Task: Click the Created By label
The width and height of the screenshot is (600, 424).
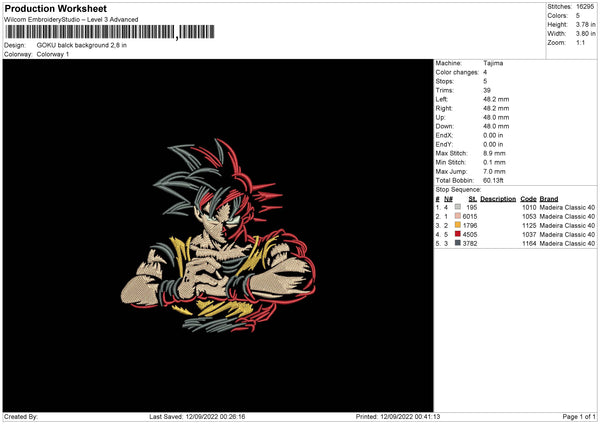Action: tap(21, 417)
